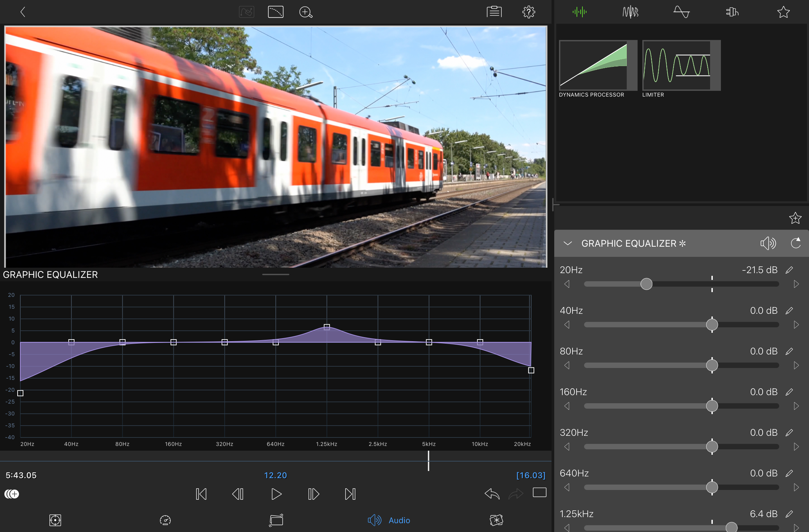The height and width of the screenshot is (532, 809).
Task: Click the preview zoom magnifier icon
Action: click(x=306, y=12)
